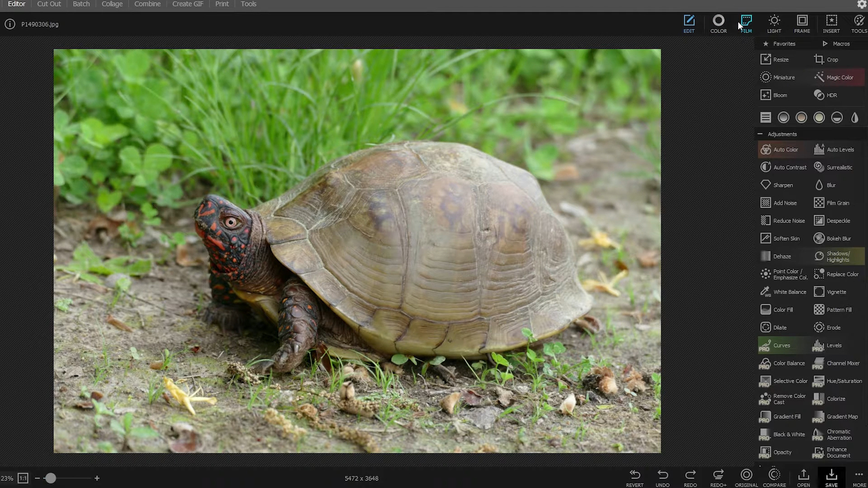Toggle the COMPARE view
This screenshot has height=488, width=868.
[774, 478]
